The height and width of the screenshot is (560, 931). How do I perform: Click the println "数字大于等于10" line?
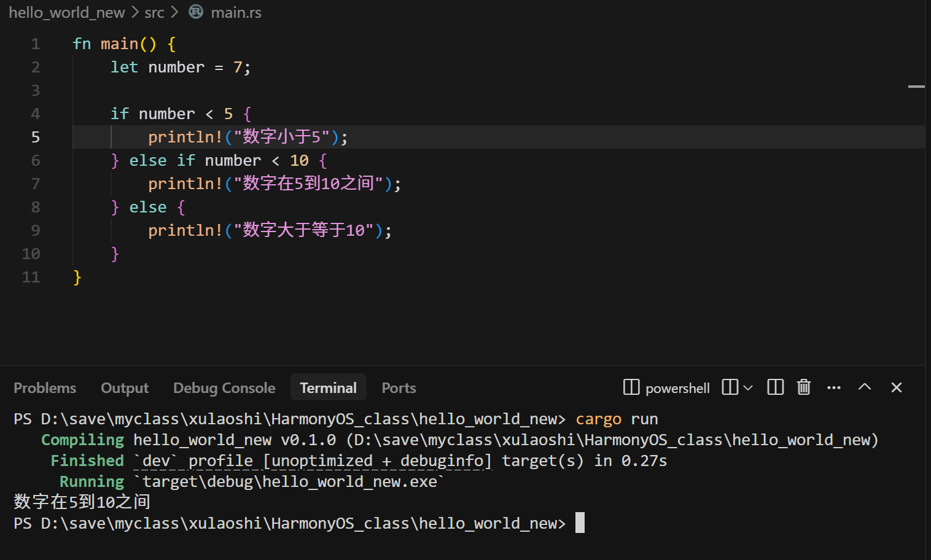point(270,231)
